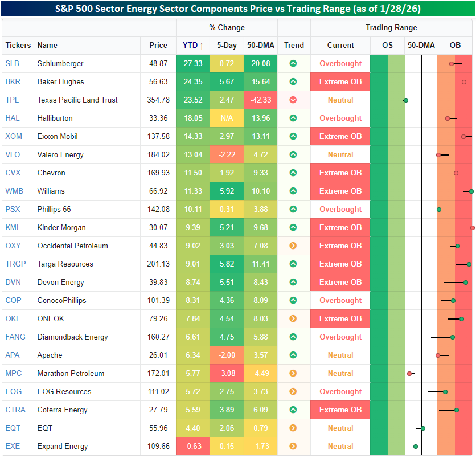The height and width of the screenshot is (458, 476).
Task: Sort by the 5-Day column header
Action: click(227, 46)
